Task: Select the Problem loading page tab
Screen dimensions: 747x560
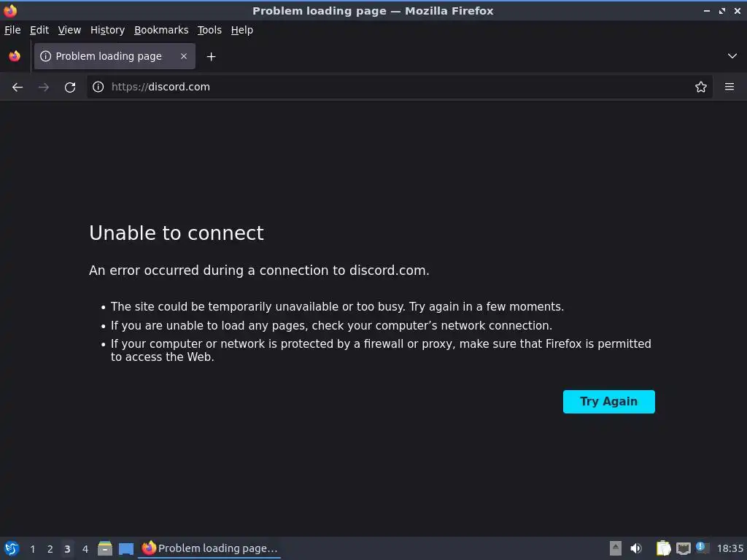Action: 115,56
